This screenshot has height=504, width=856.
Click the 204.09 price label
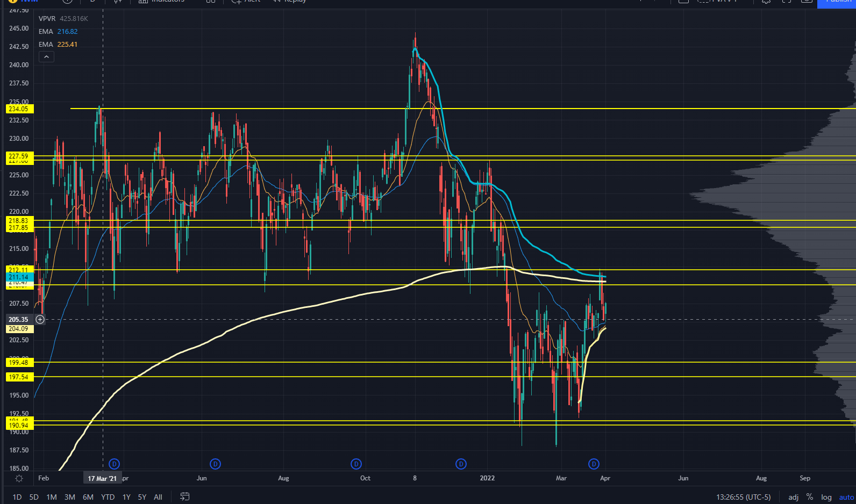pyautogui.click(x=20, y=328)
